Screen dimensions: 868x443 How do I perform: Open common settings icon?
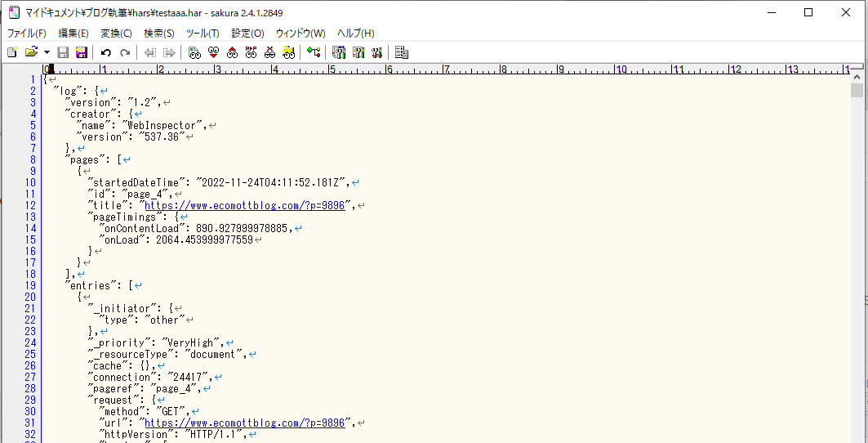(377, 52)
